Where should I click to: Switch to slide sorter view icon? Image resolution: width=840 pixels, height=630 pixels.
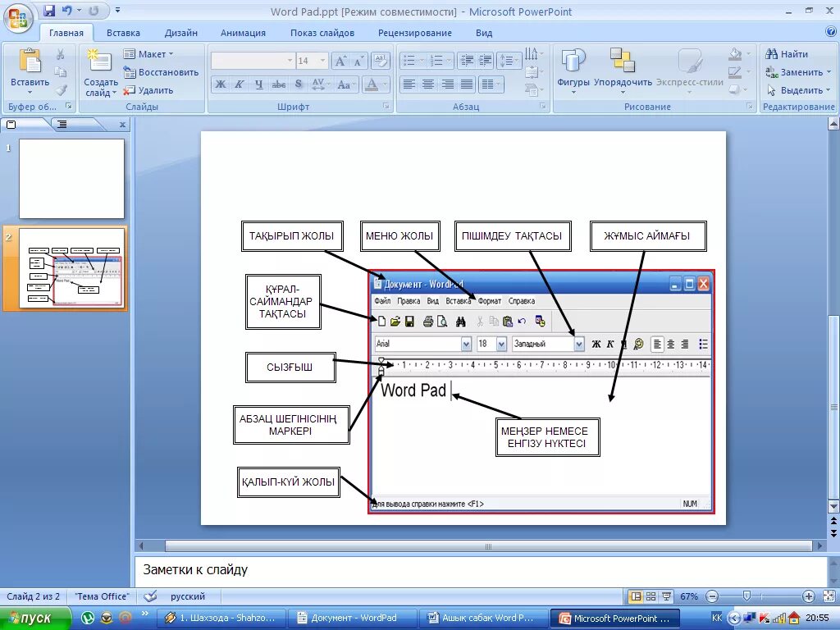(x=651, y=596)
